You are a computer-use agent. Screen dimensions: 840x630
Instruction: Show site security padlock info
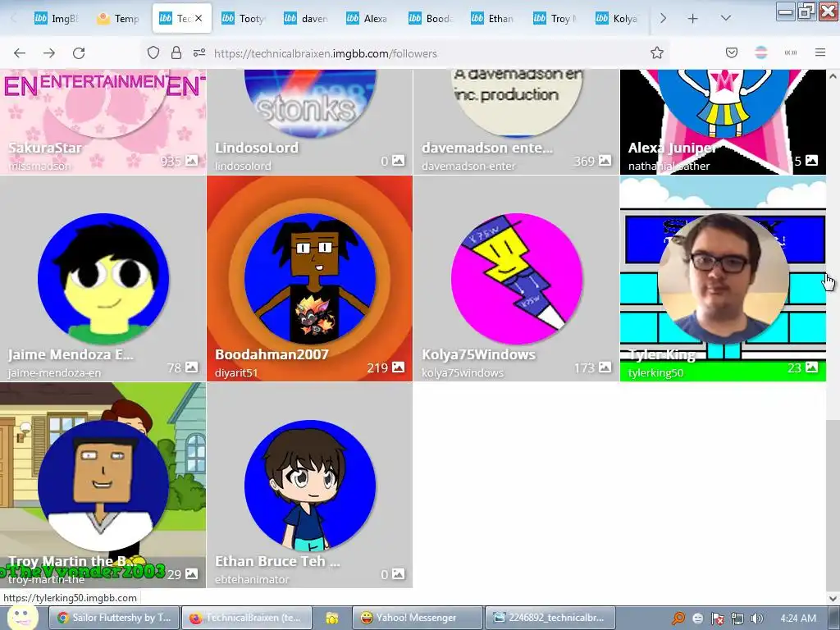[x=176, y=52]
